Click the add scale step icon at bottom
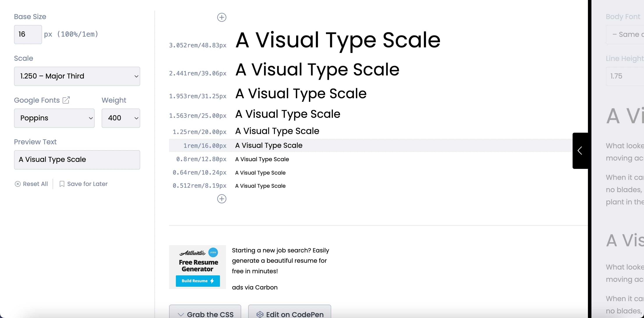This screenshot has width=644, height=318. click(x=221, y=199)
